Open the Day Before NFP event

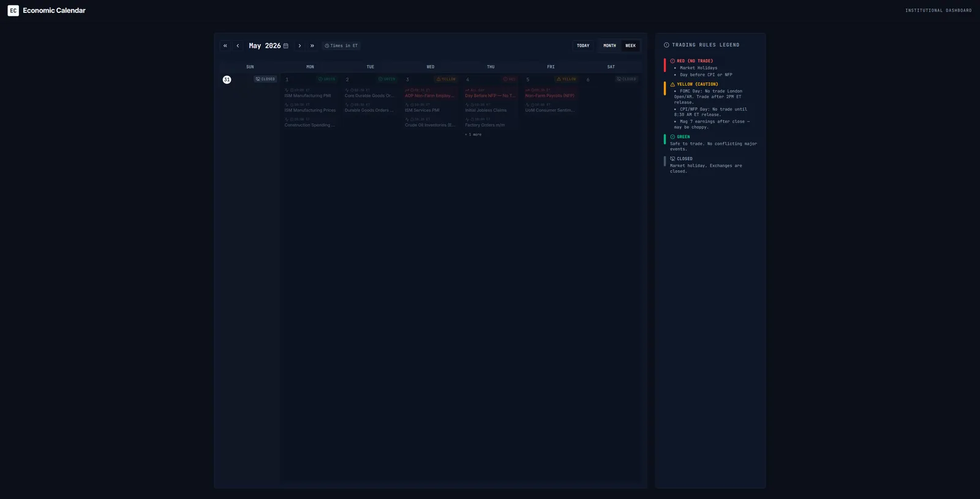491,93
